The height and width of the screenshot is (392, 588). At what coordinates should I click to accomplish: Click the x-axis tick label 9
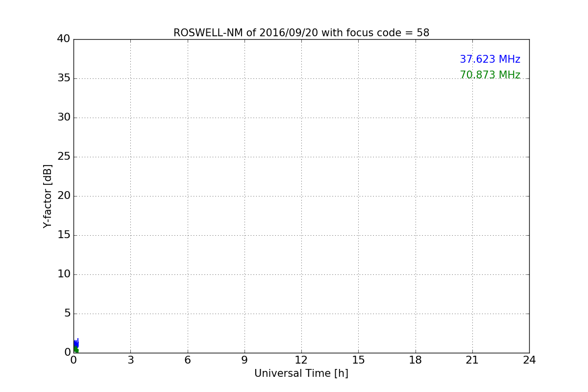[245, 360]
